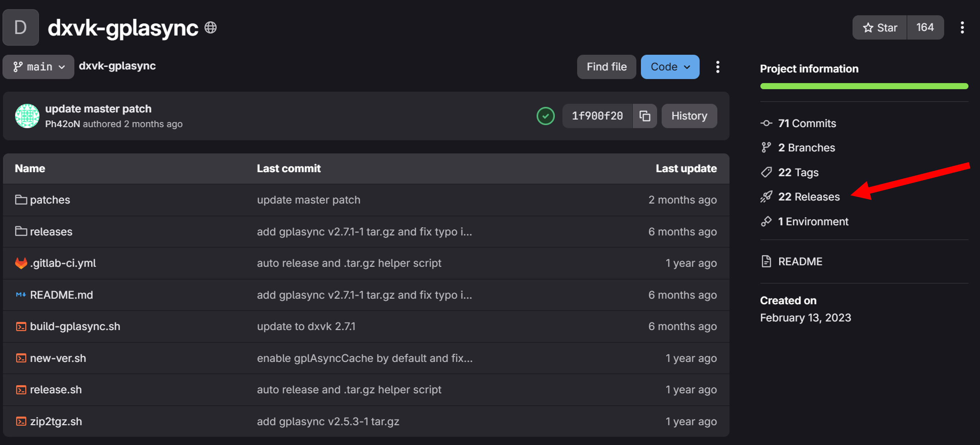Screen dimensions: 980x445
Task: Copy the commit SHA to clipboard
Action: click(x=644, y=116)
